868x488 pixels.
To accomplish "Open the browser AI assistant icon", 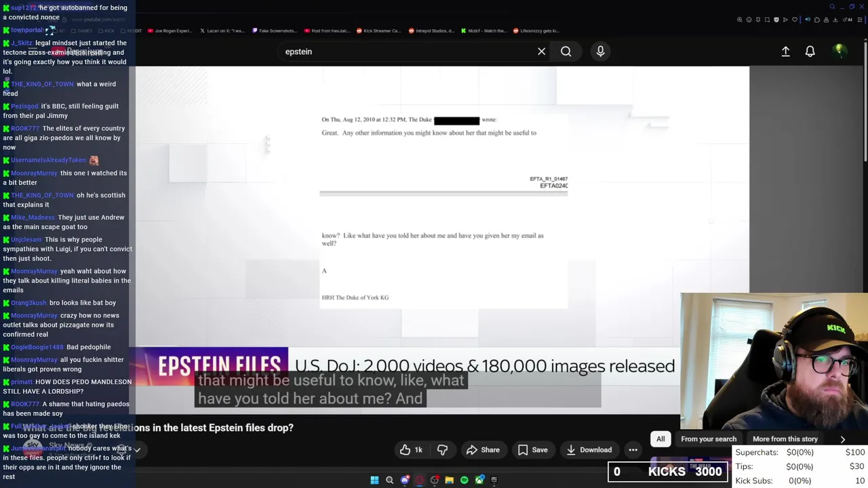I will click(x=847, y=20).
